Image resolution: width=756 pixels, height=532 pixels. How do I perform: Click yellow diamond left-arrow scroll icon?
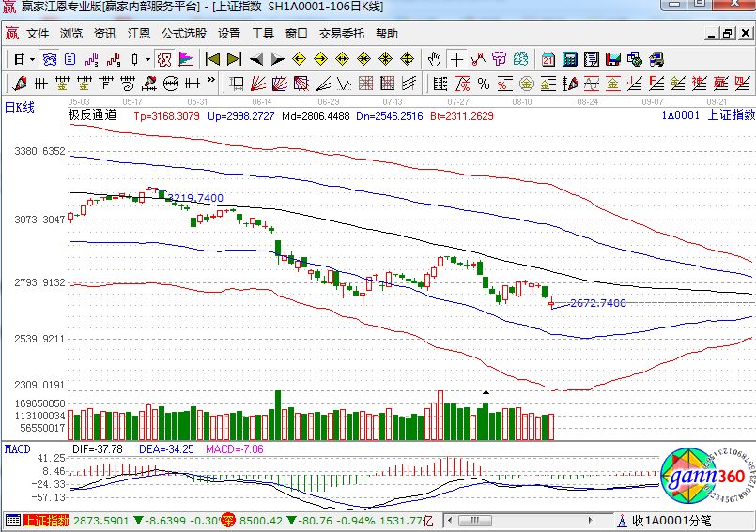300,59
